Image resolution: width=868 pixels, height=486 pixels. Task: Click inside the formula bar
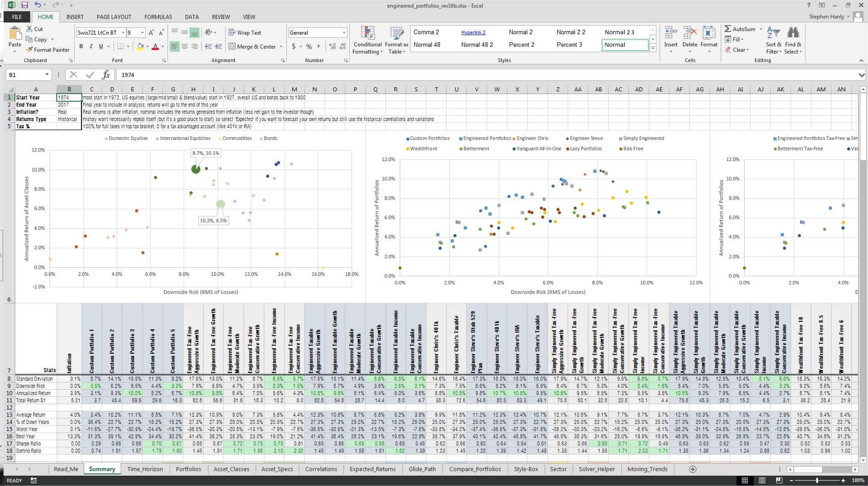(x=270, y=75)
